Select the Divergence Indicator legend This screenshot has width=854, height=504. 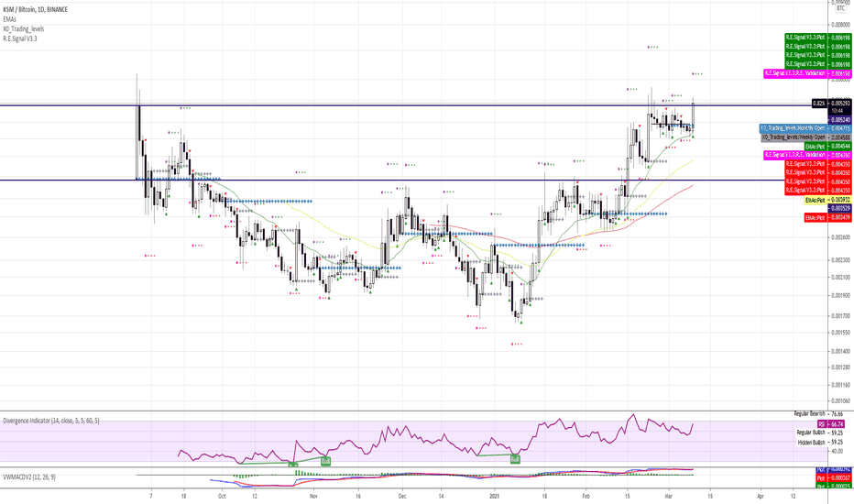click(x=51, y=421)
